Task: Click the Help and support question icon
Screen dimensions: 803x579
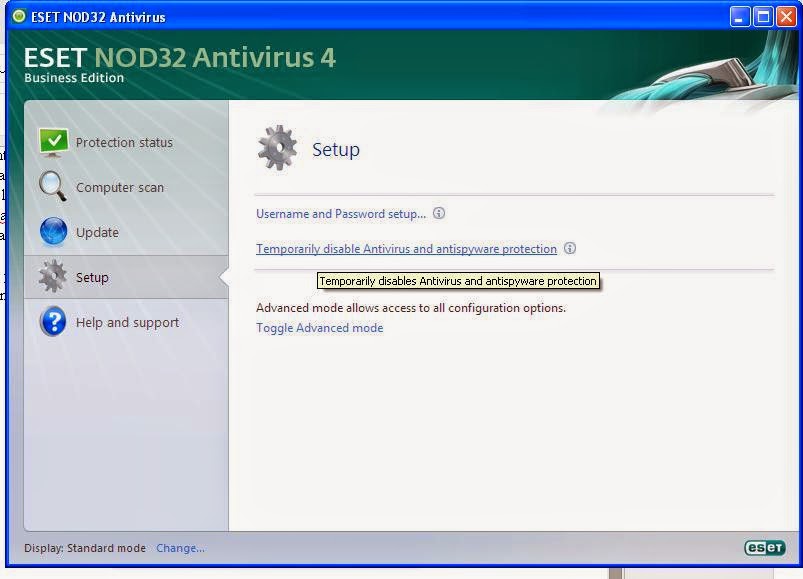Action: click(x=53, y=321)
